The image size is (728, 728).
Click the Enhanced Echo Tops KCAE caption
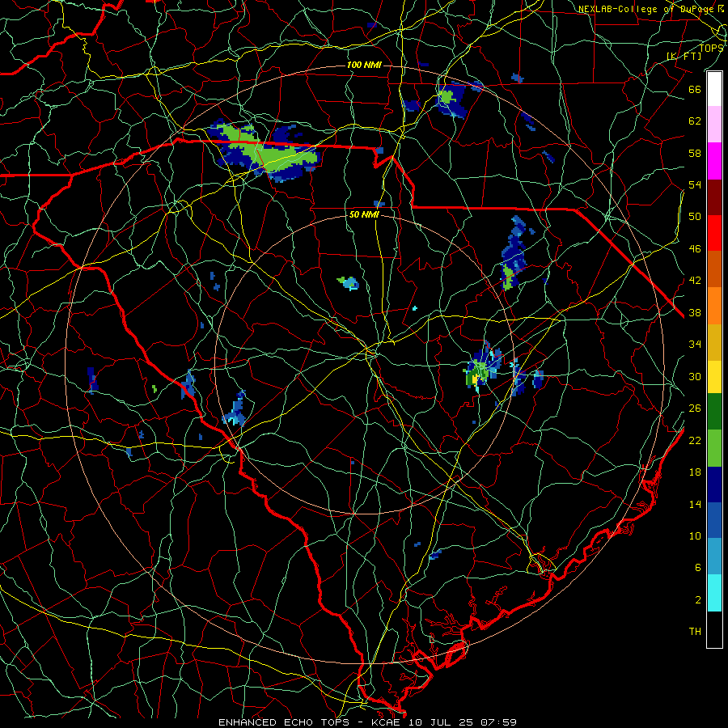367,722
